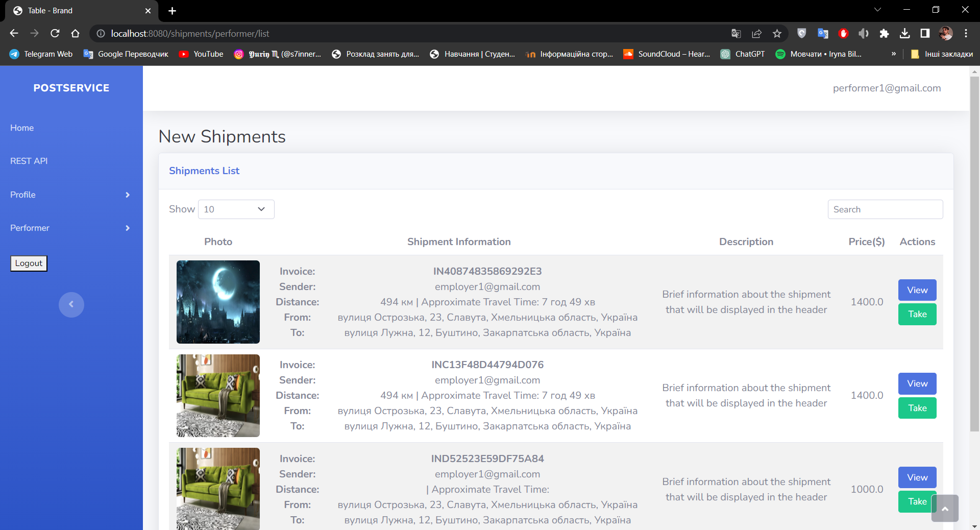Click the red ad blocker extension icon
Image resolution: width=980 pixels, height=530 pixels.
pyautogui.click(x=843, y=33)
